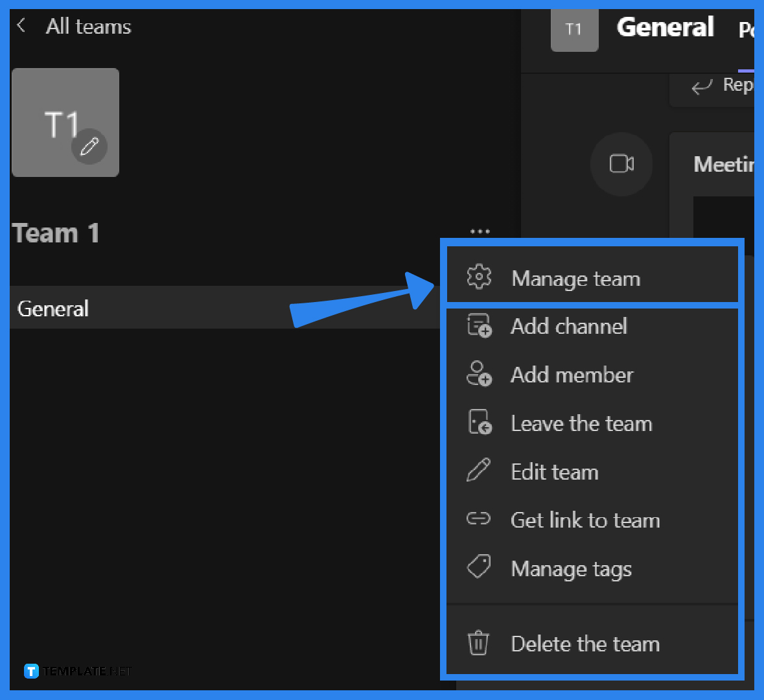Open Team 1 options via the ellipsis
Viewport: 764px width, 700px height.
[480, 231]
